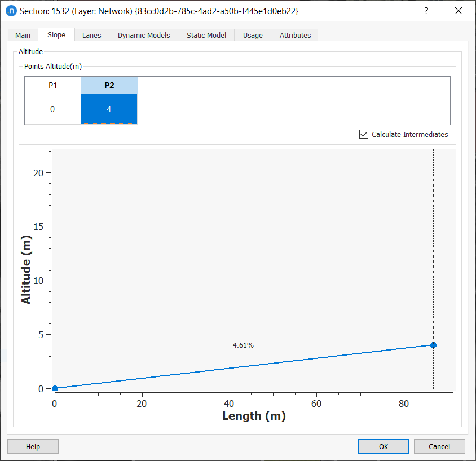Close the Section 1532 dialog window
The width and height of the screenshot is (476, 461).
click(x=459, y=11)
